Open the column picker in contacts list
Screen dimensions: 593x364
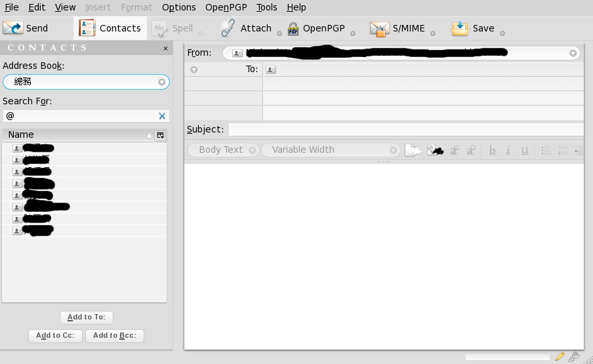(160, 135)
